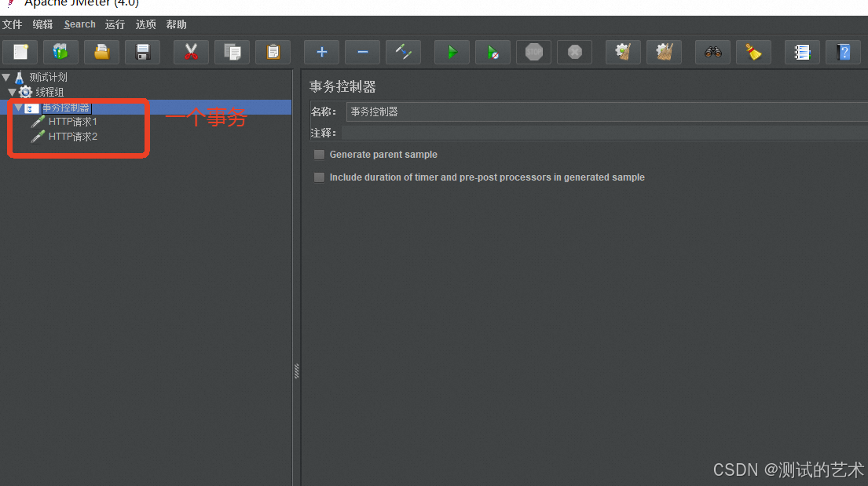Clear results with single broom icon
The height and width of the screenshot is (486, 868).
(x=624, y=52)
